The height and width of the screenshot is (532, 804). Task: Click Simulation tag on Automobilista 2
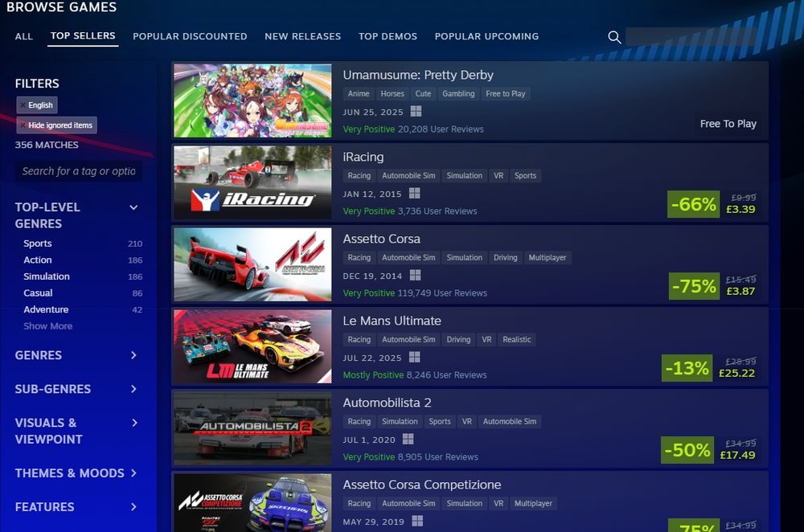[400, 422]
